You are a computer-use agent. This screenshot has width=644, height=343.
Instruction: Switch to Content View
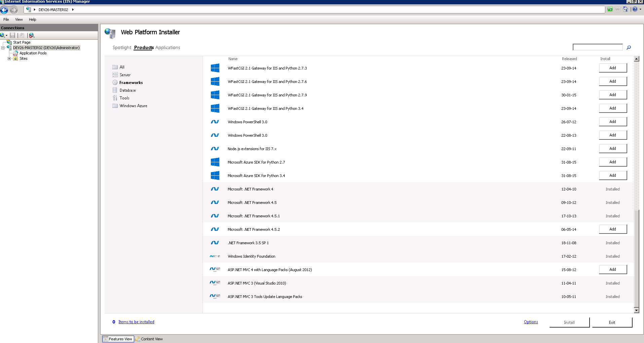[x=149, y=339]
